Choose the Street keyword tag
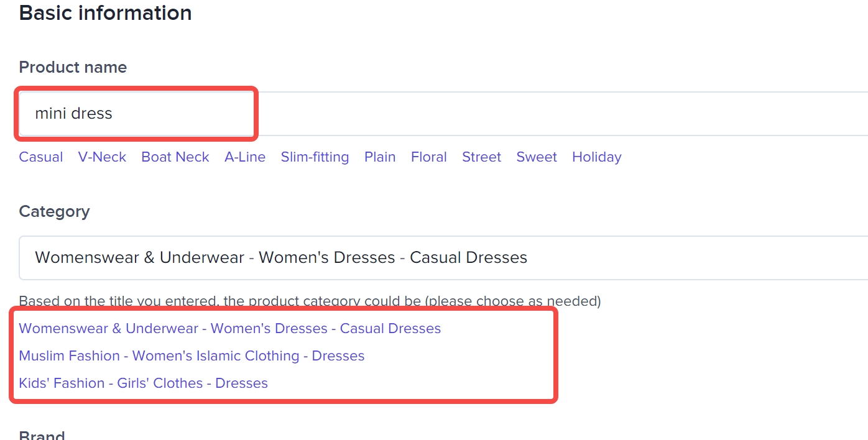Screen dimensions: 868x440 click(481, 157)
